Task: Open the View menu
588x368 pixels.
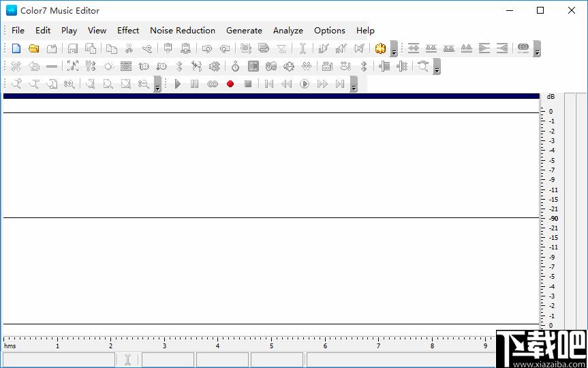Action: [97, 31]
